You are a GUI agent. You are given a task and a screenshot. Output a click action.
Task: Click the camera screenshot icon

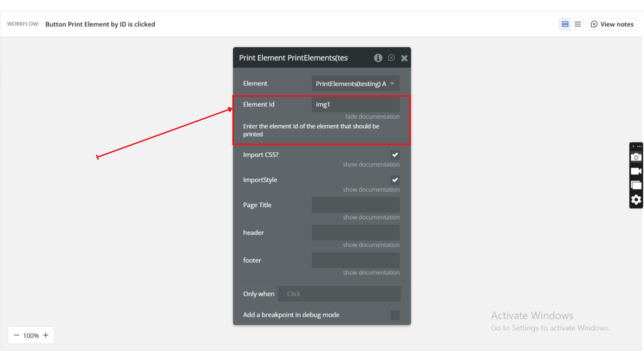(636, 157)
